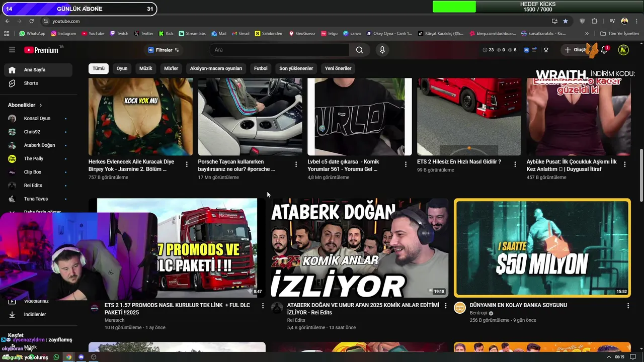
Task: Open the Chrome apps grid icon
Action: coord(7,34)
